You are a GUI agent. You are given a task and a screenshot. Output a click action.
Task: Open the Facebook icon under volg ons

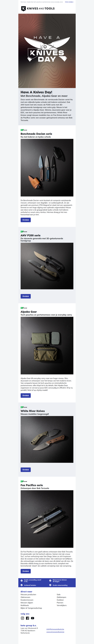(27, 618)
